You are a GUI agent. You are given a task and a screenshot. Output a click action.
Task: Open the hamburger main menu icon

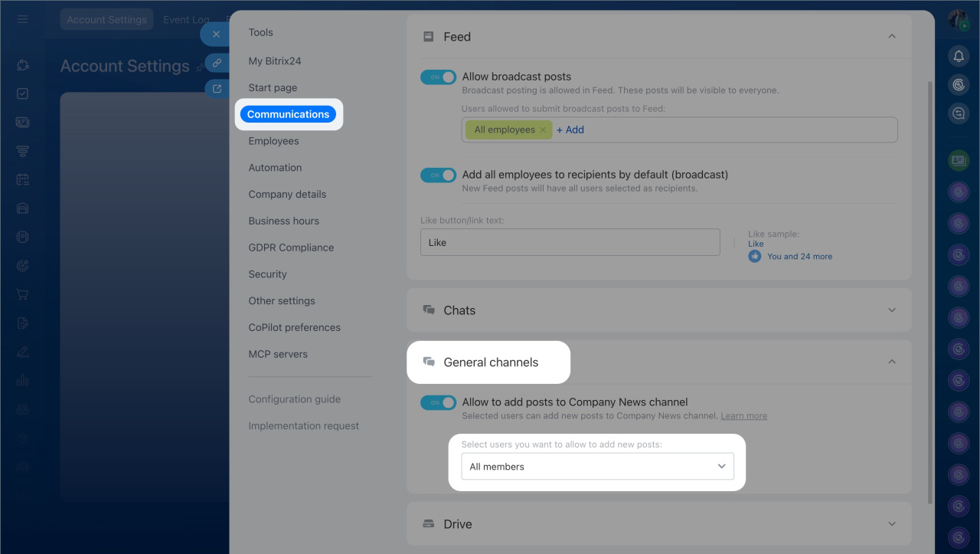click(23, 19)
